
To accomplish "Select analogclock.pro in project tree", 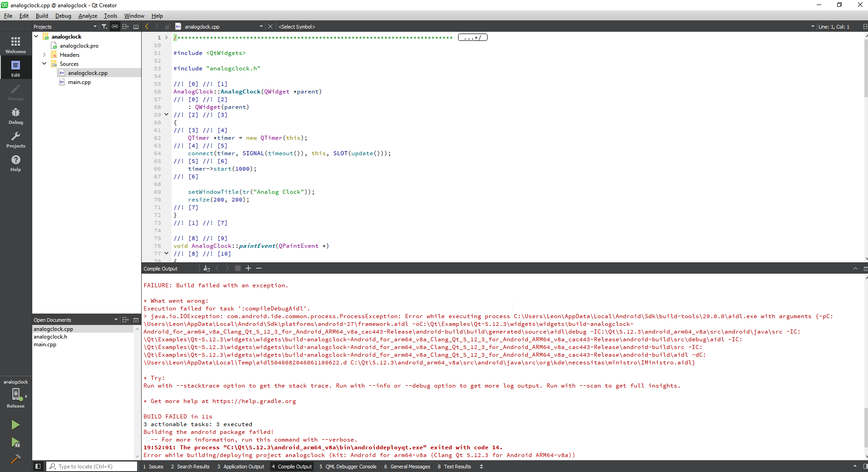I will 79,46.
